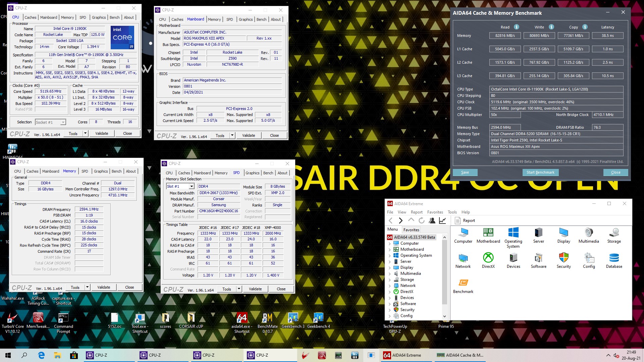
Task: Show hidden system tray icons
Action: point(608,355)
